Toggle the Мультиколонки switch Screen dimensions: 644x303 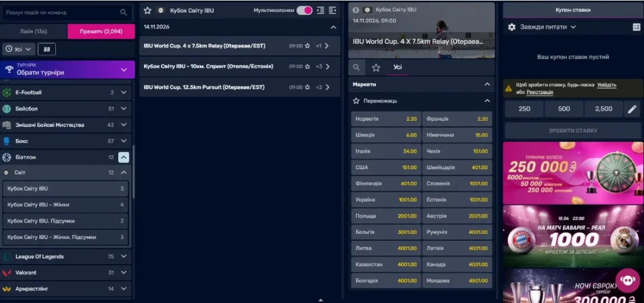(304, 10)
